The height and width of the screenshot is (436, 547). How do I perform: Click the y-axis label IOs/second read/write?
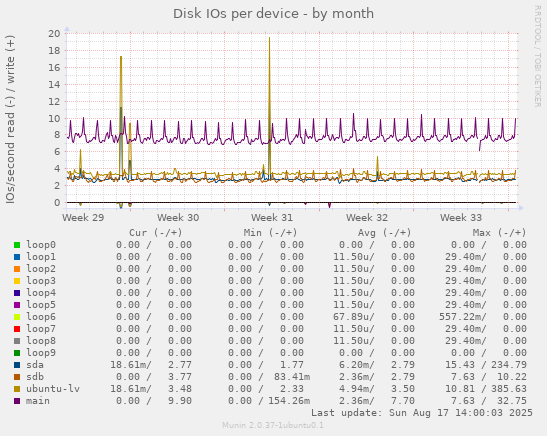[x=10, y=119]
